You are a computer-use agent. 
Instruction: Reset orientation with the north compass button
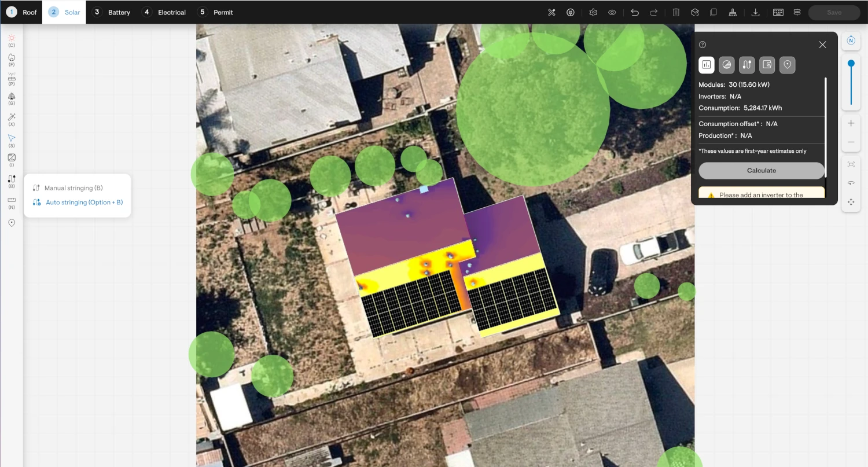coord(851,40)
